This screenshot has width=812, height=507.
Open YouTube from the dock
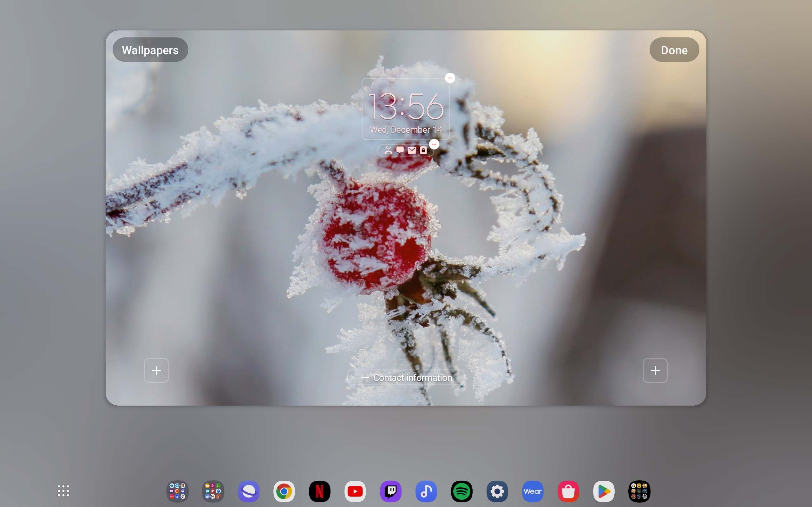point(355,491)
